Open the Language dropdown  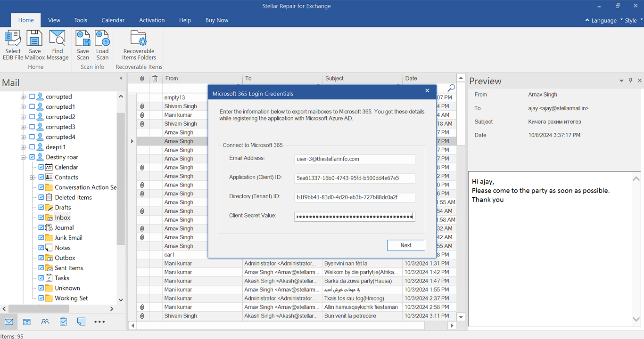603,20
